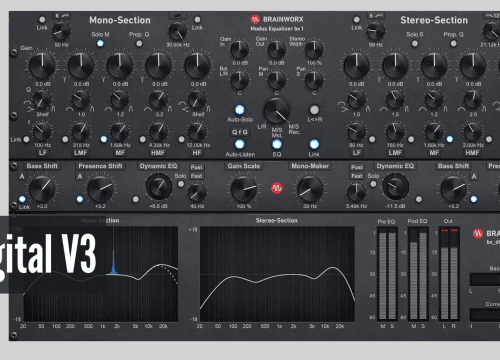Click Post button above 5.49k Hz knob
500x360 pixels.
click(357, 167)
